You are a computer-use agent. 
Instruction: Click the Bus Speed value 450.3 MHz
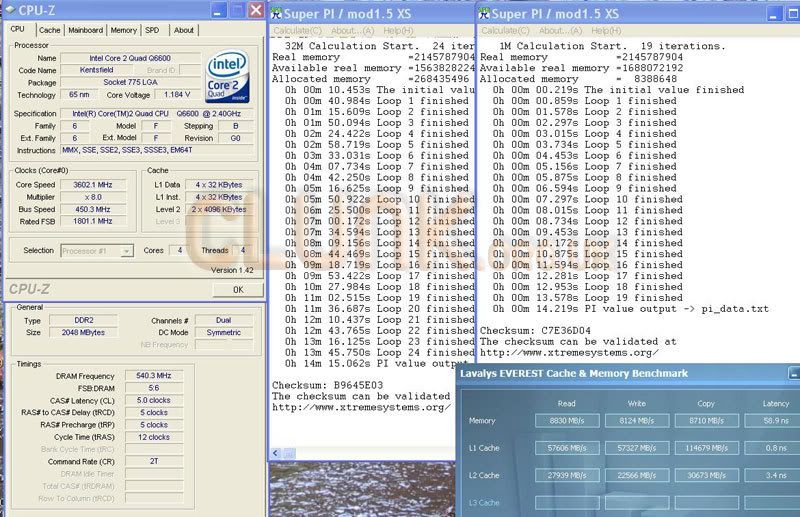pos(93,209)
